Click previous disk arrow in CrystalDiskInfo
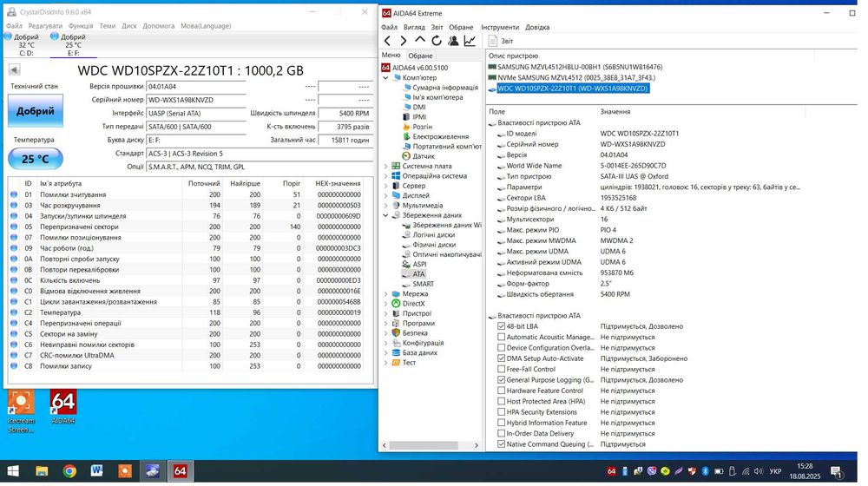 tap(15, 69)
